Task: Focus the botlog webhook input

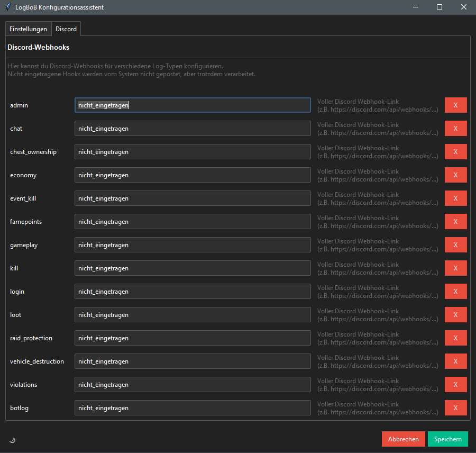Action: (x=193, y=408)
